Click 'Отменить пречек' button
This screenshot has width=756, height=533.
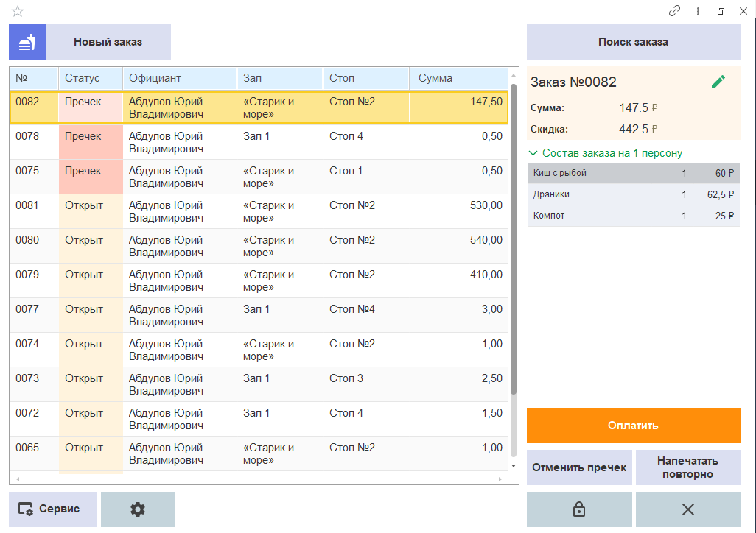tap(579, 467)
